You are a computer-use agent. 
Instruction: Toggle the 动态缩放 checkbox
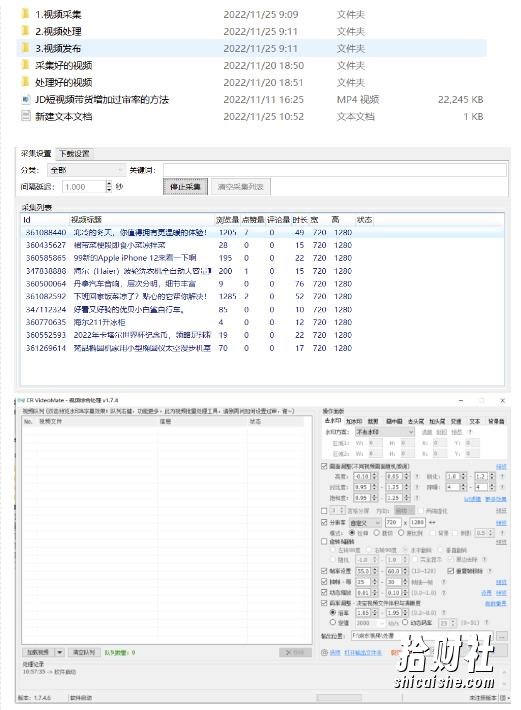pyautogui.click(x=324, y=592)
